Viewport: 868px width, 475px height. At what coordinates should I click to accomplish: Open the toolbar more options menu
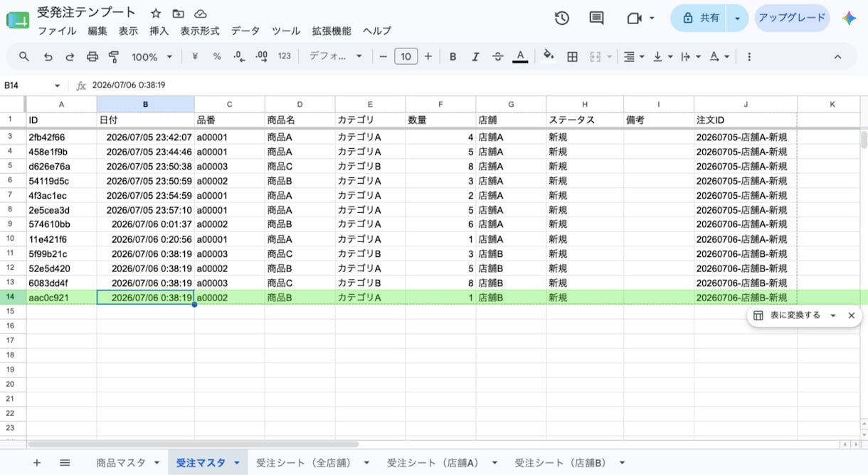click(x=749, y=56)
